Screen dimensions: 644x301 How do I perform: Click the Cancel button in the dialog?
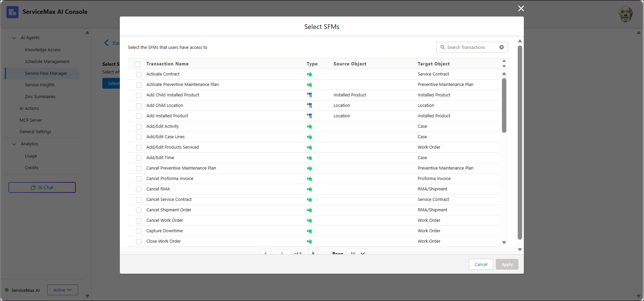pyautogui.click(x=481, y=264)
